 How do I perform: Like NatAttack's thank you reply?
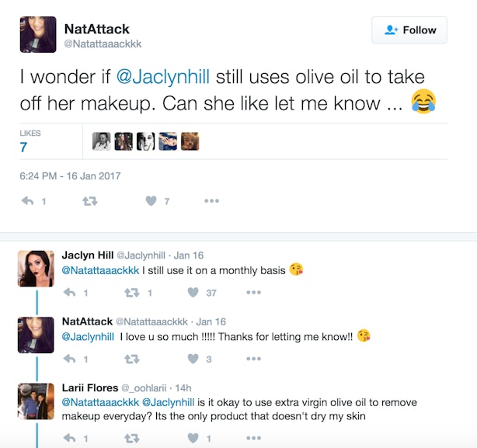193,359
